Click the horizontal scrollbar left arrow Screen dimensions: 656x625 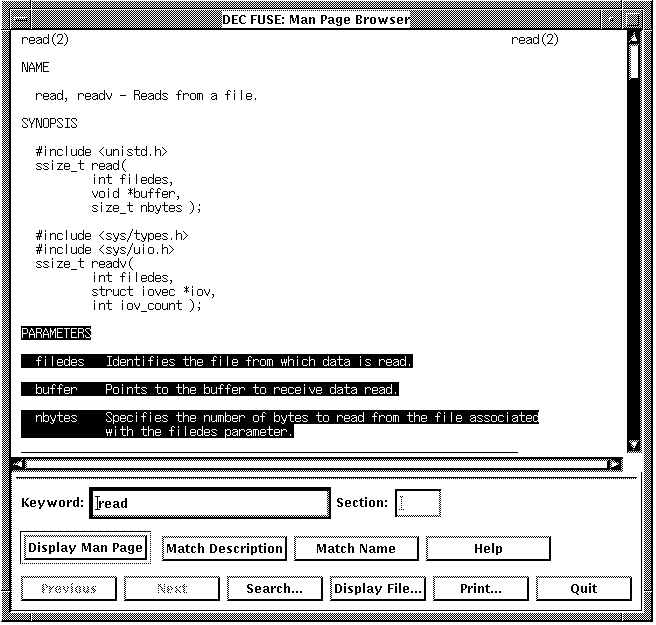click(16, 464)
